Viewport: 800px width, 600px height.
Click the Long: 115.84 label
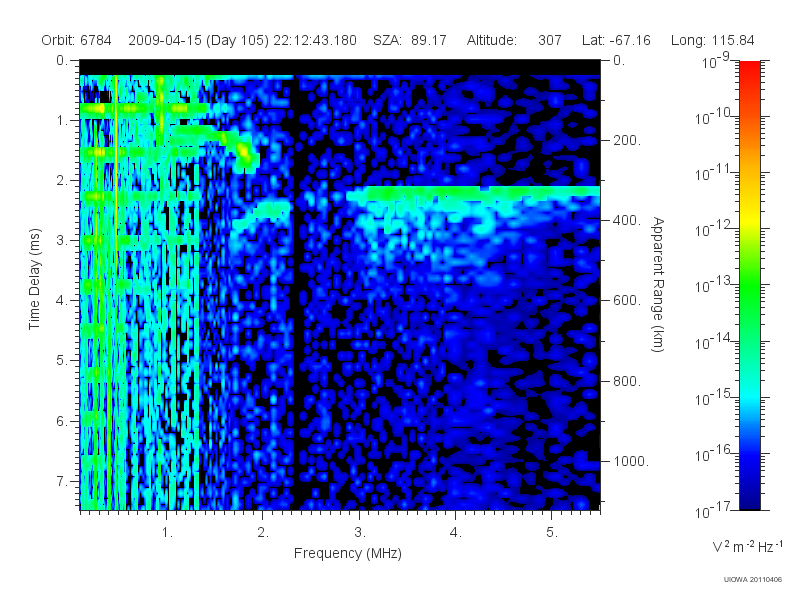pos(712,40)
